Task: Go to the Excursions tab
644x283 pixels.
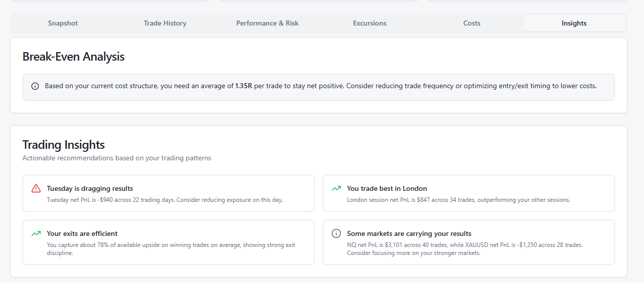Action: click(369, 23)
